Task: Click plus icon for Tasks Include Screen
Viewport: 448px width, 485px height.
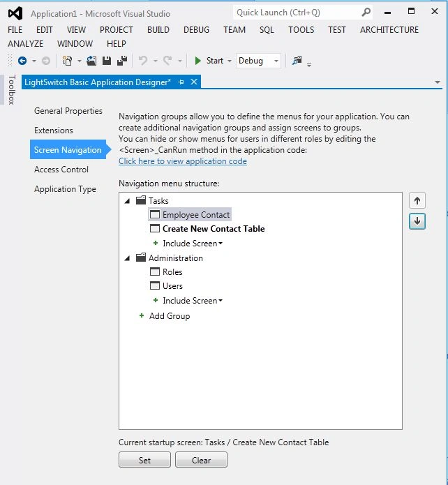Action: 156,243
